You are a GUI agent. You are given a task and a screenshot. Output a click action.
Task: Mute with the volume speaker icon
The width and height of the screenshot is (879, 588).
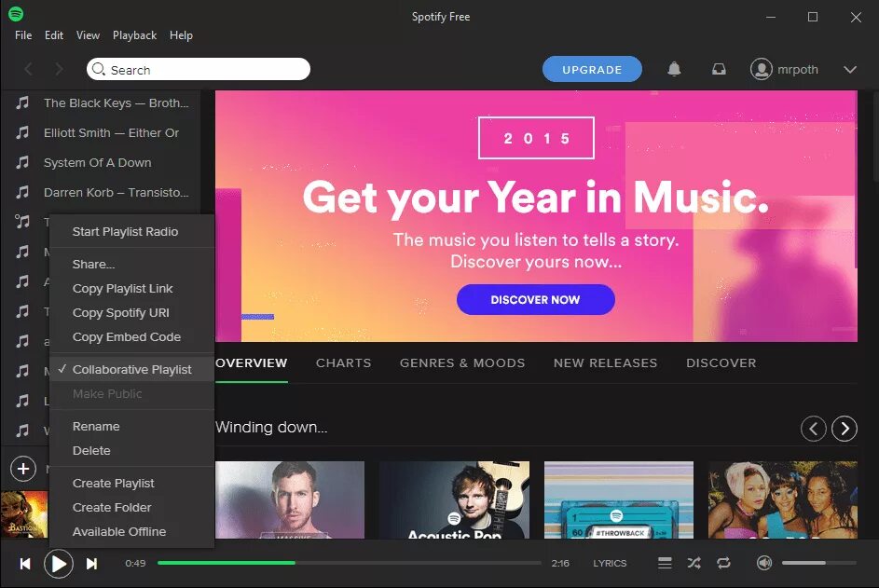point(764,563)
